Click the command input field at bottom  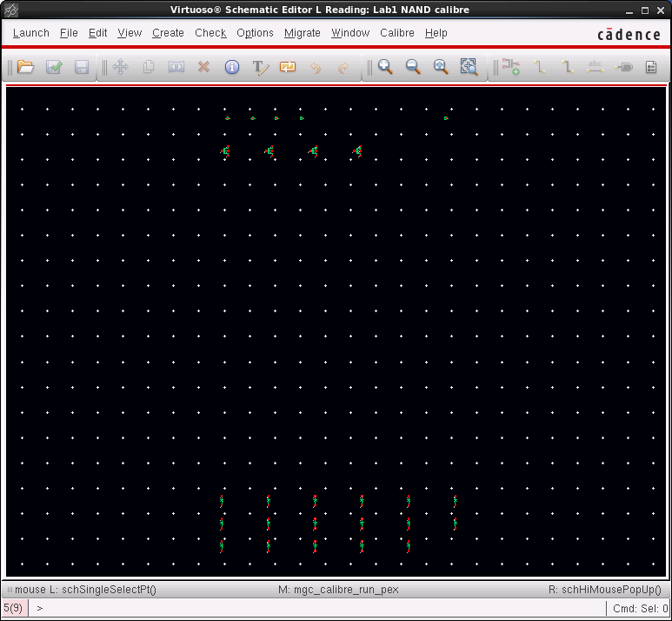317,608
